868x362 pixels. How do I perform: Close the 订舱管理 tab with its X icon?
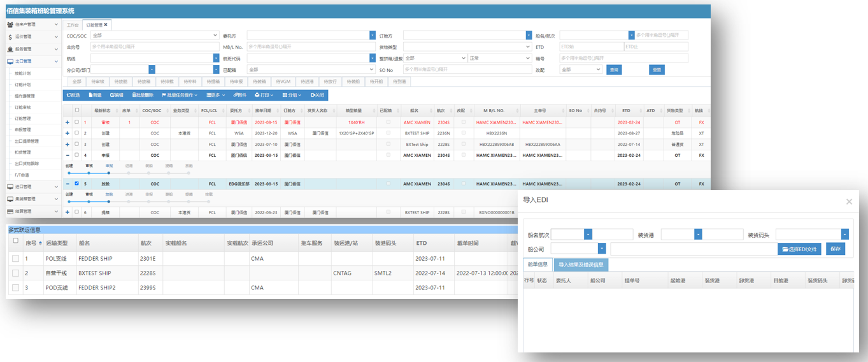106,25
